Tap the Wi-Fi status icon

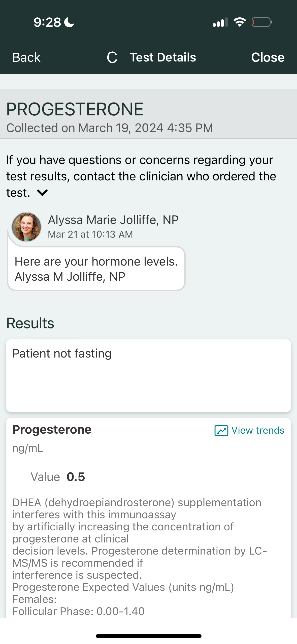tap(240, 22)
